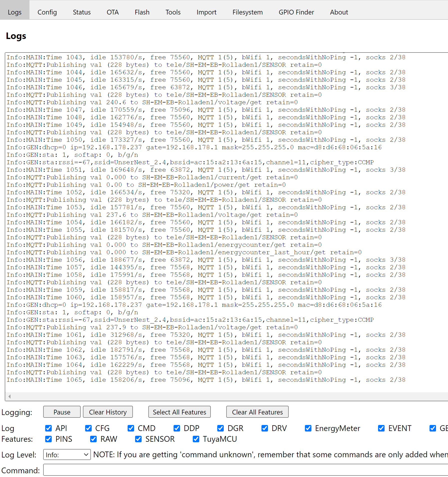Click the 'command unknown' note text
This screenshot has width=448, height=477.
270,454
